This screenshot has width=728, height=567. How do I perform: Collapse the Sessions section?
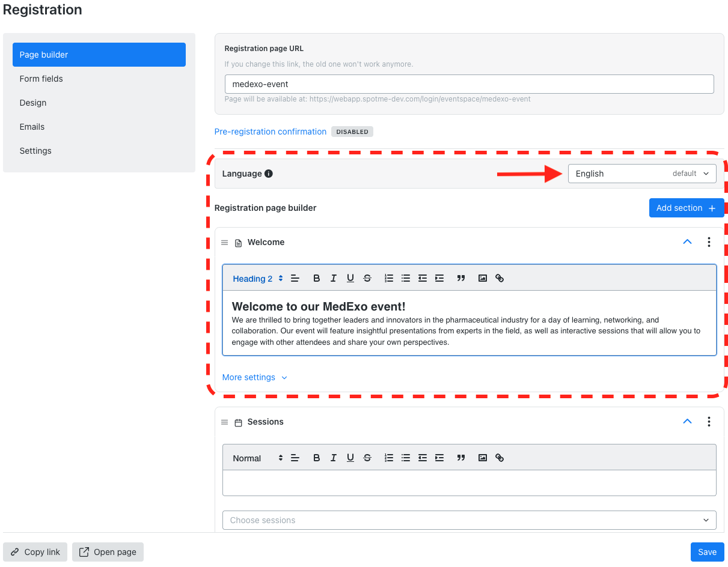click(x=688, y=422)
